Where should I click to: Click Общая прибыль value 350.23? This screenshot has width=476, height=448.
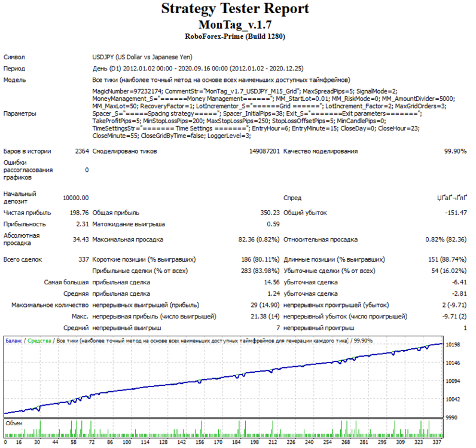(x=270, y=213)
